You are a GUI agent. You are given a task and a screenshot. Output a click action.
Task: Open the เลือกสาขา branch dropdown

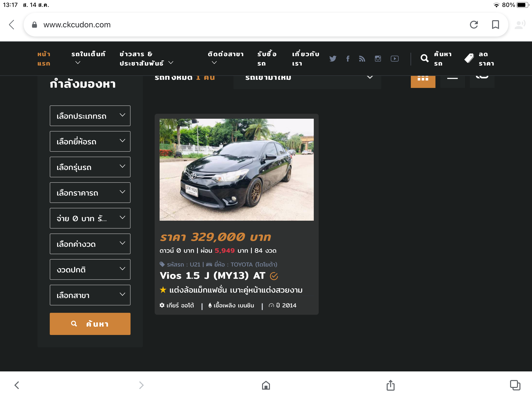point(90,295)
